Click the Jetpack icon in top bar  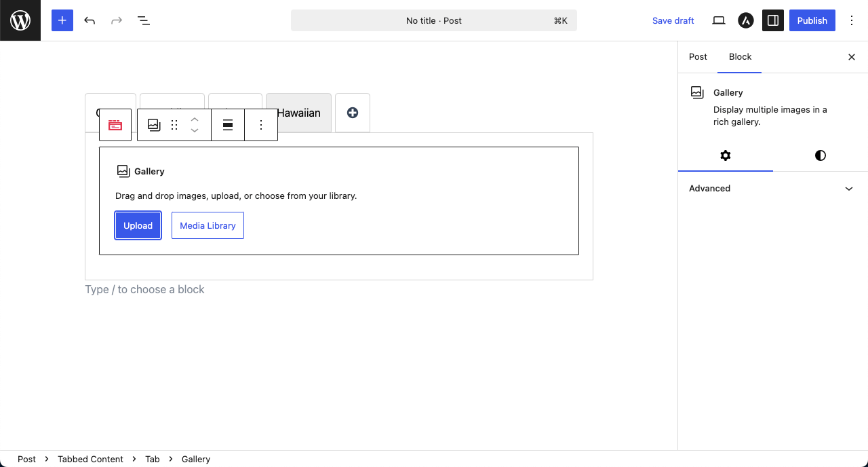(745, 20)
